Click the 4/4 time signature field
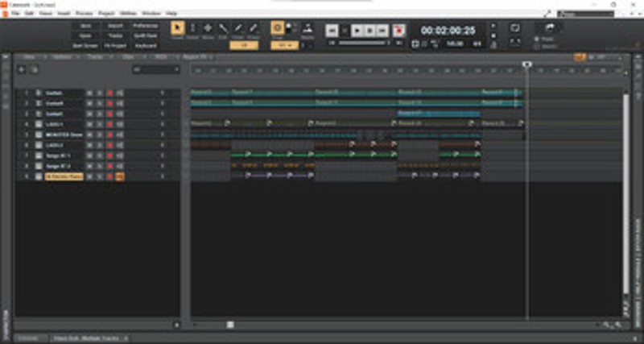This screenshot has height=344, width=644. (477, 44)
